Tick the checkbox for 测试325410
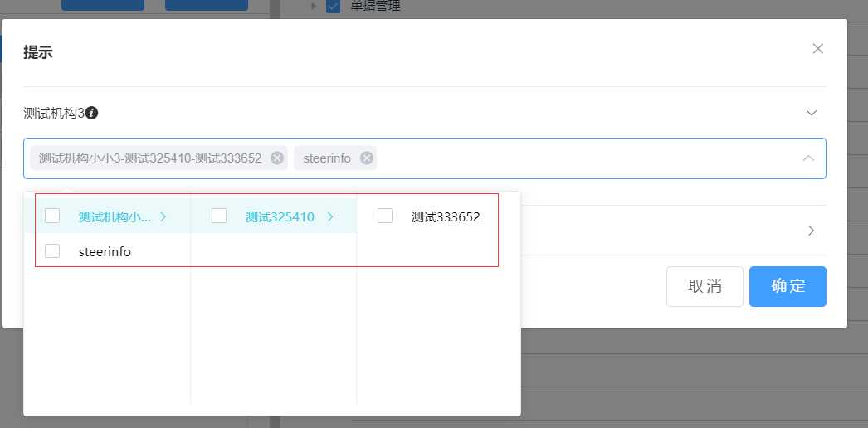 click(x=219, y=216)
